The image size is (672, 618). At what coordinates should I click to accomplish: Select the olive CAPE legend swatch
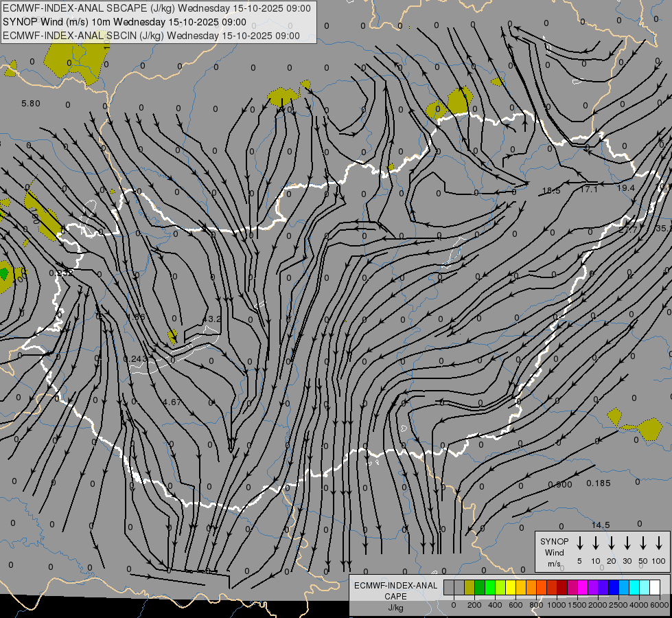coord(470,587)
